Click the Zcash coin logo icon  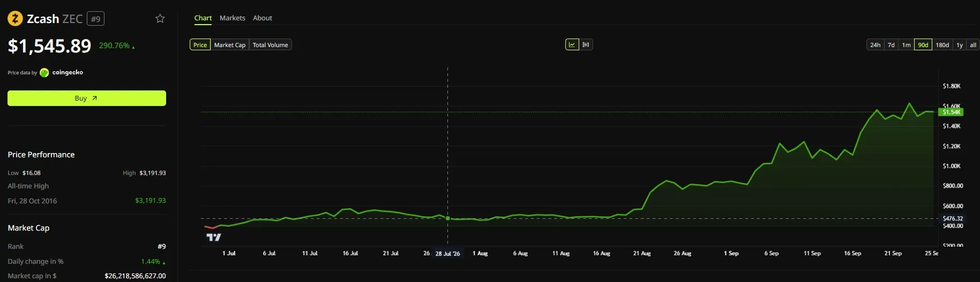(15, 19)
